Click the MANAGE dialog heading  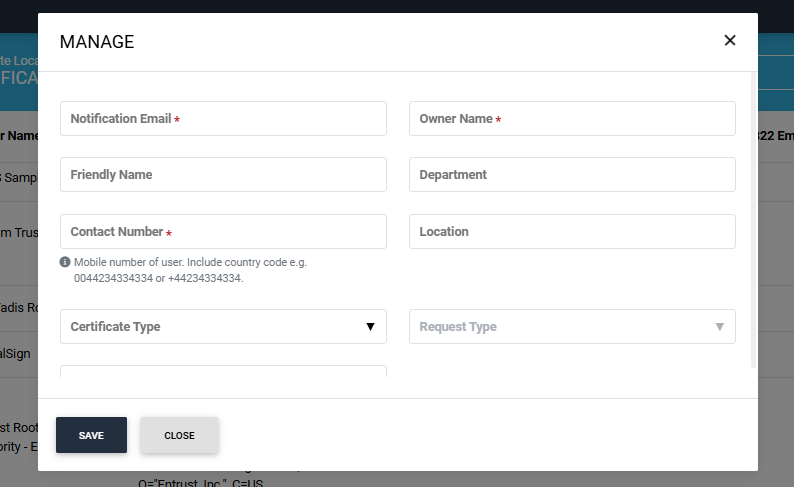[x=97, y=42]
